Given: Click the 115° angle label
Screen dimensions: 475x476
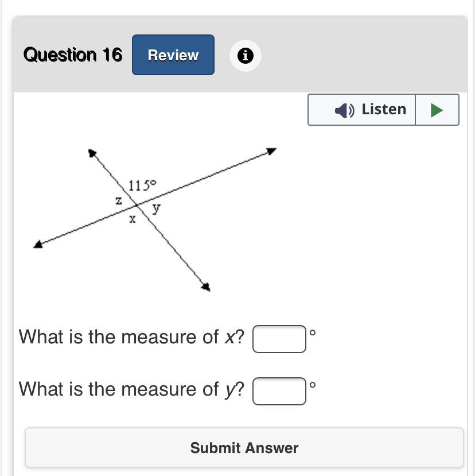Looking at the screenshot, I should pyautogui.click(x=142, y=185).
